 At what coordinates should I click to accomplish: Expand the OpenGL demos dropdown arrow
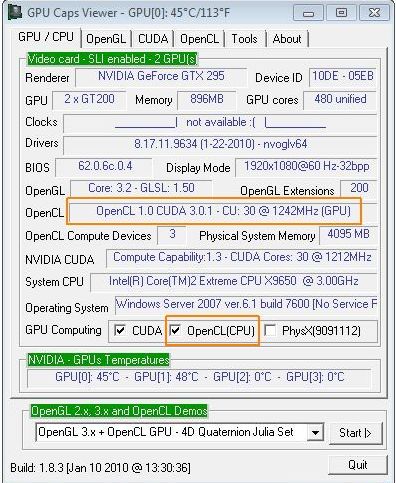315,433
